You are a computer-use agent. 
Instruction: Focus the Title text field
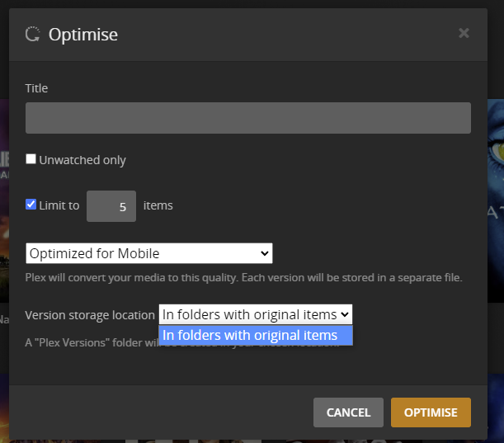248,118
